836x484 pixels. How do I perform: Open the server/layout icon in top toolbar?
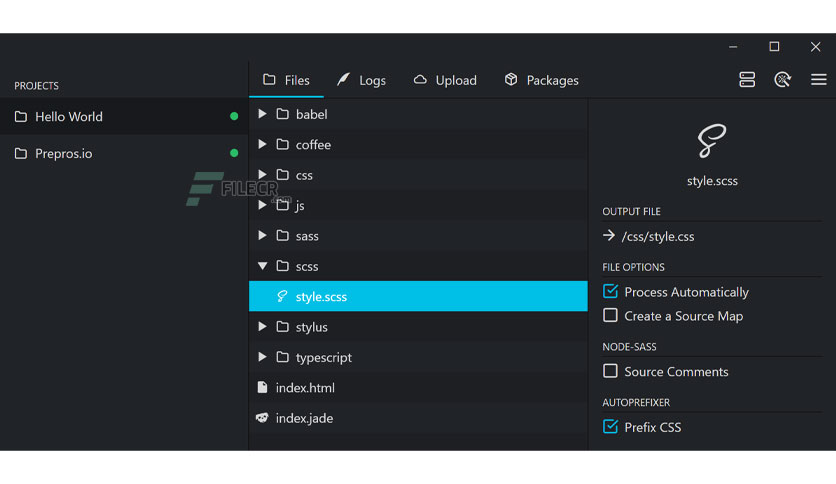(747, 80)
